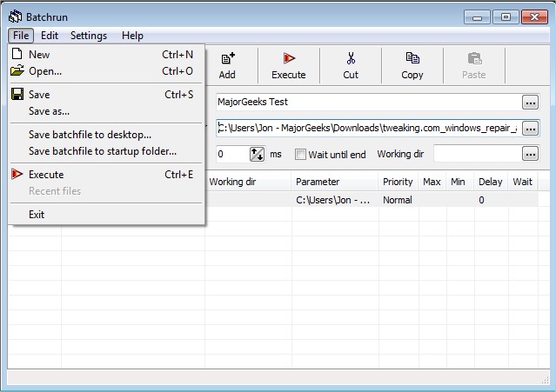Enable the Wait until end checkbox
This screenshot has height=392, width=556.
[300, 155]
